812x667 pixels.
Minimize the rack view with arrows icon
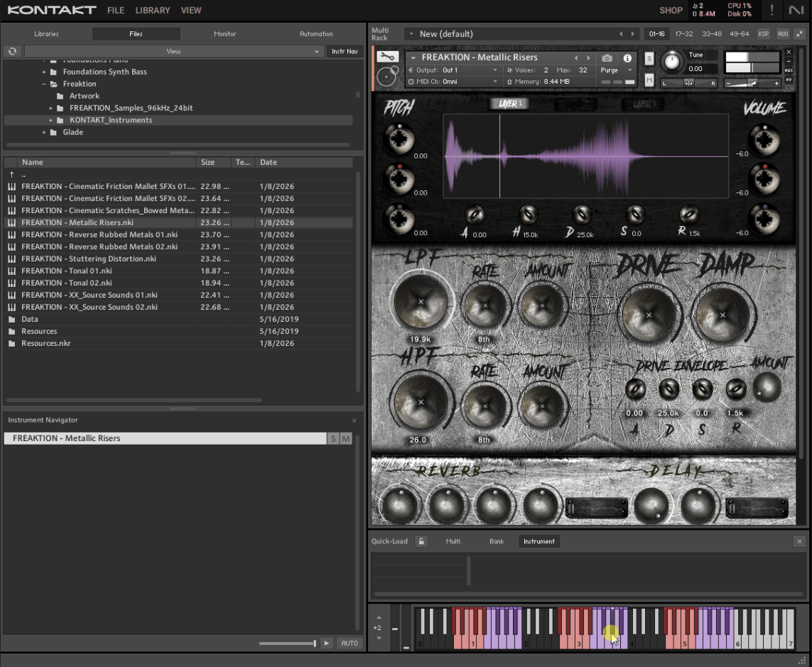coord(800,33)
